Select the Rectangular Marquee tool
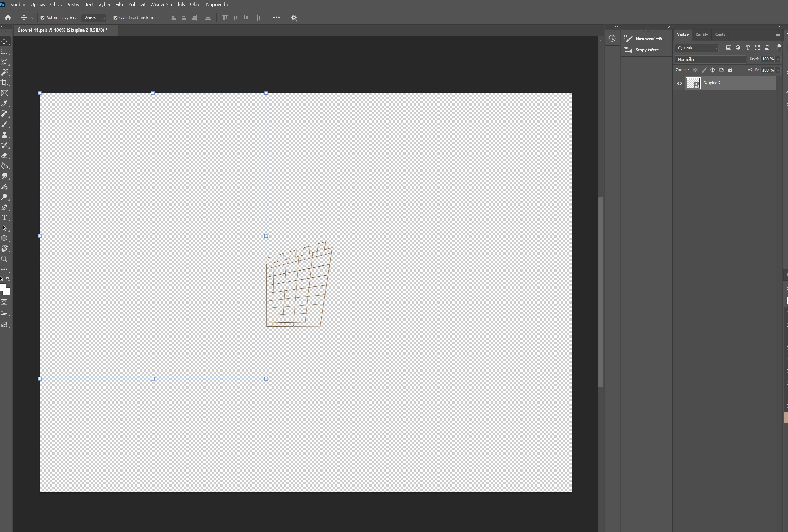Viewport: 788px width, 532px height. [x=5, y=52]
